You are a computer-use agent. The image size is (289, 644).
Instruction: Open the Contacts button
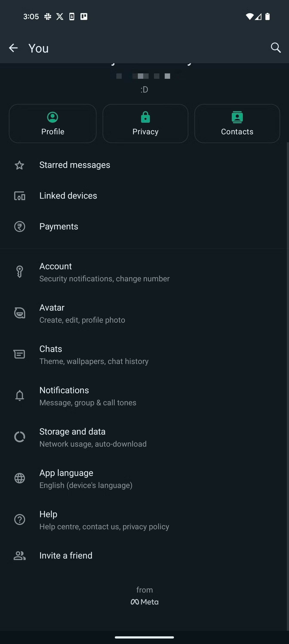pyautogui.click(x=237, y=124)
